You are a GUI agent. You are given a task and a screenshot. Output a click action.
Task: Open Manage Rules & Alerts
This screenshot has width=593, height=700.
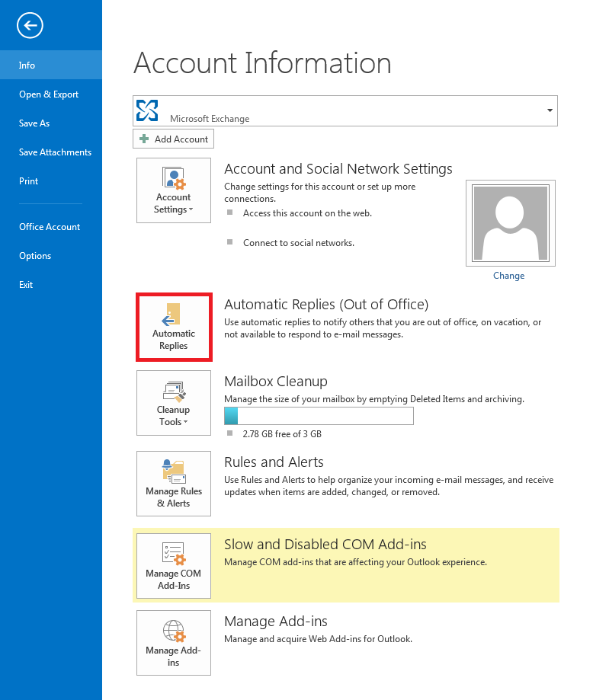pos(173,483)
